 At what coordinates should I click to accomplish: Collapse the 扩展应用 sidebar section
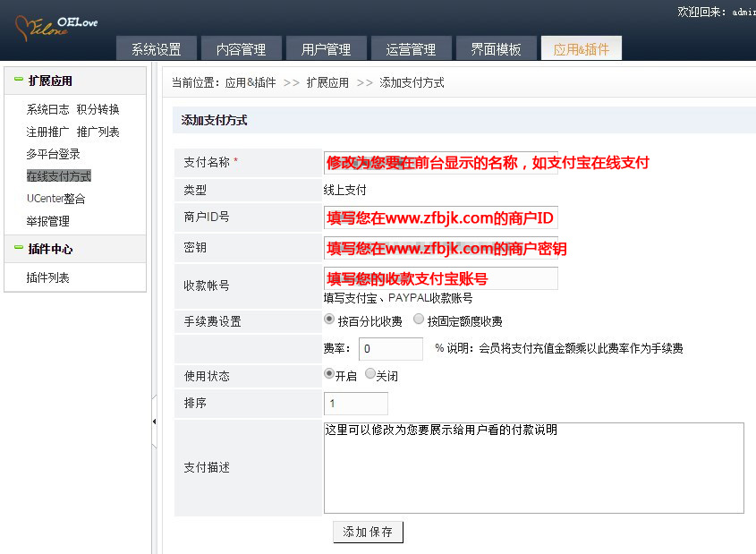pyautogui.click(x=18, y=79)
